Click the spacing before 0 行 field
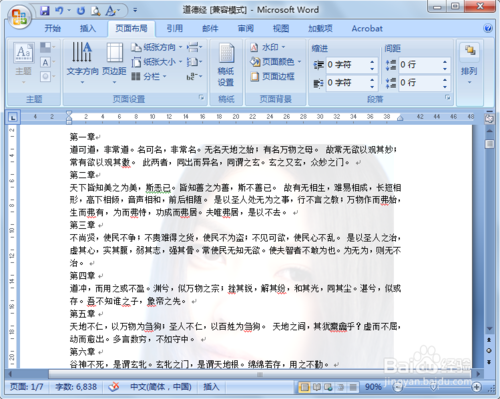This screenshot has width=500, height=399. [x=424, y=65]
